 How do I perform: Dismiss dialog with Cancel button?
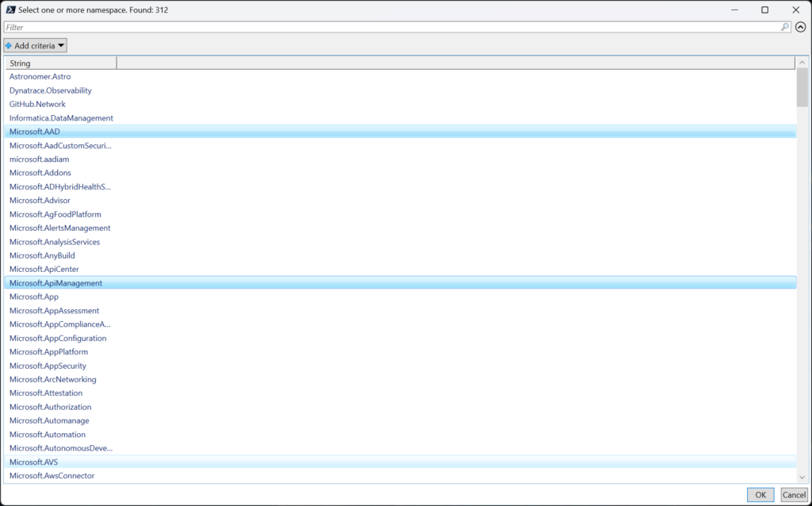click(794, 495)
